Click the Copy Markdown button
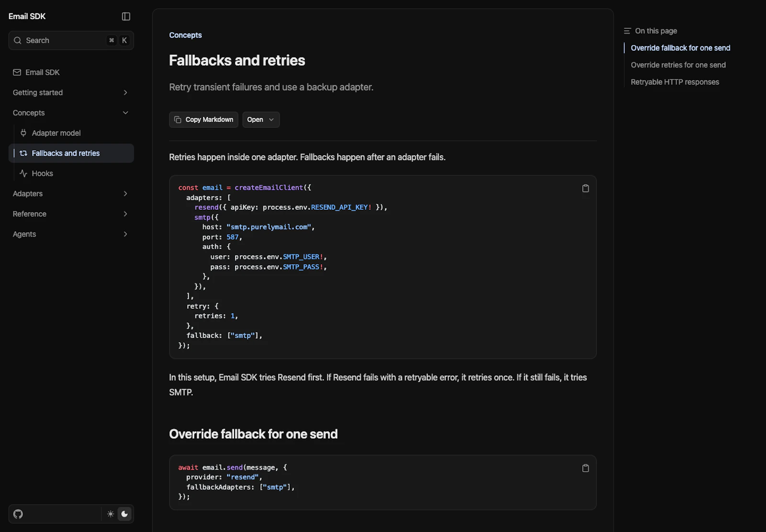This screenshot has height=532, width=766. (x=203, y=120)
